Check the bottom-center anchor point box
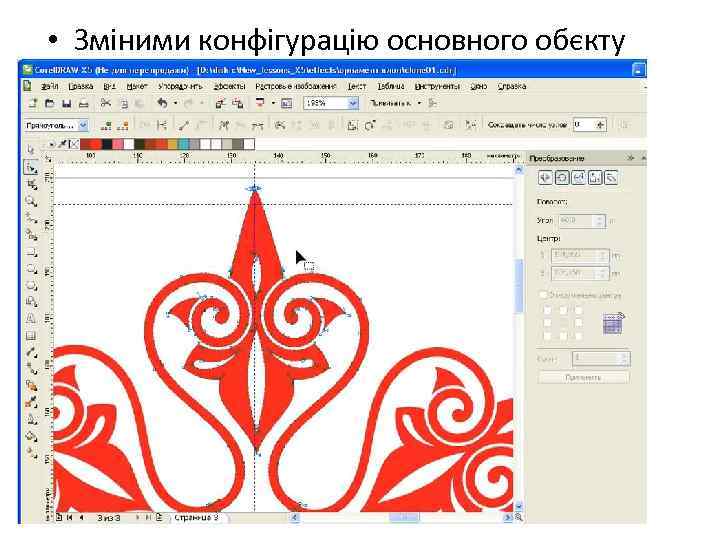 563,336
